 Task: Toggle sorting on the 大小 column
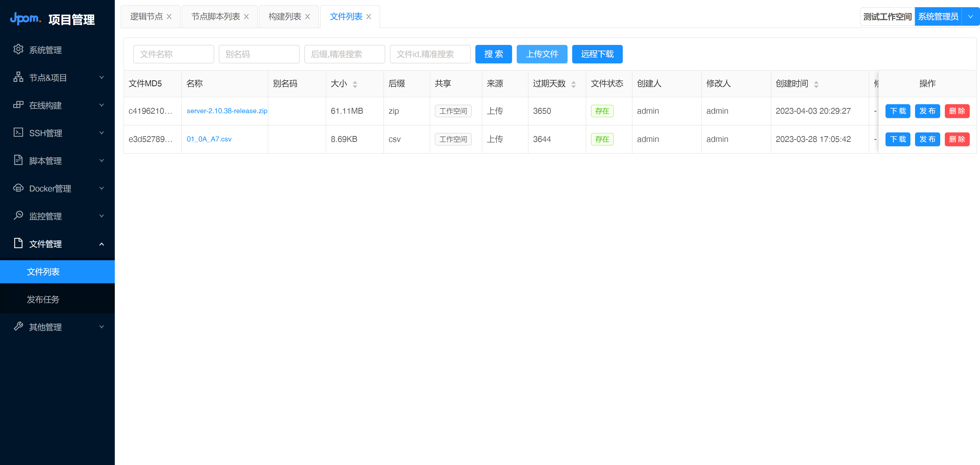click(355, 84)
